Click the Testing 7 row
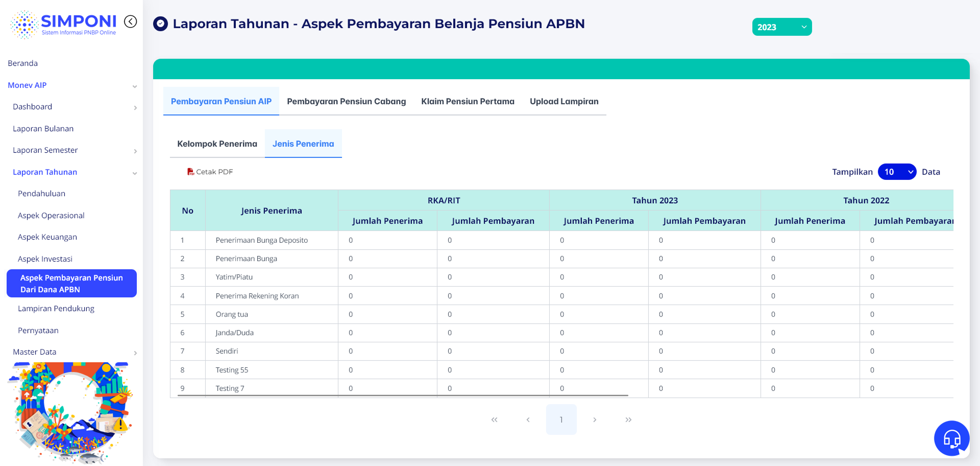The image size is (980, 466). 561,388
